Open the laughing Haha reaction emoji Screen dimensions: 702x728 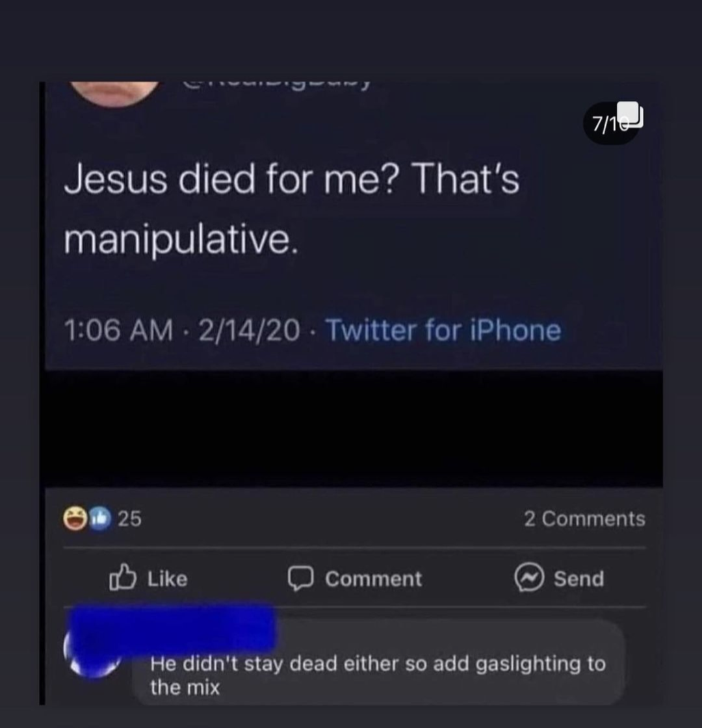pos(75,519)
